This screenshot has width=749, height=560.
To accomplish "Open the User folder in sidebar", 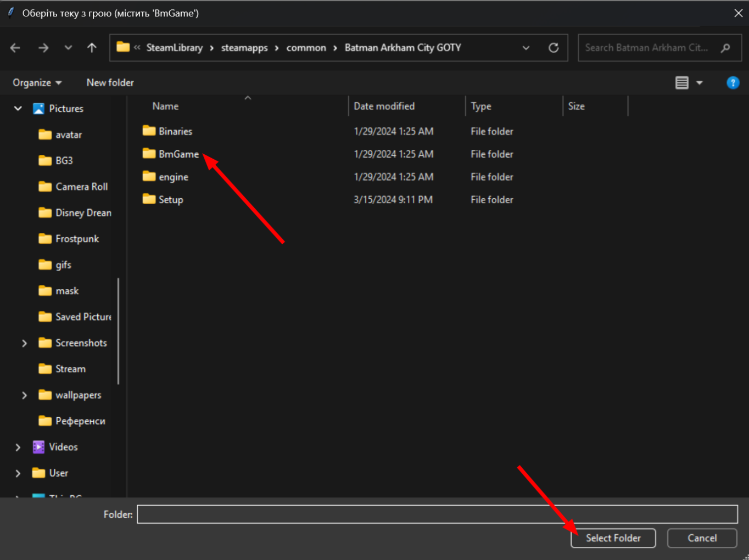I will point(59,473).
